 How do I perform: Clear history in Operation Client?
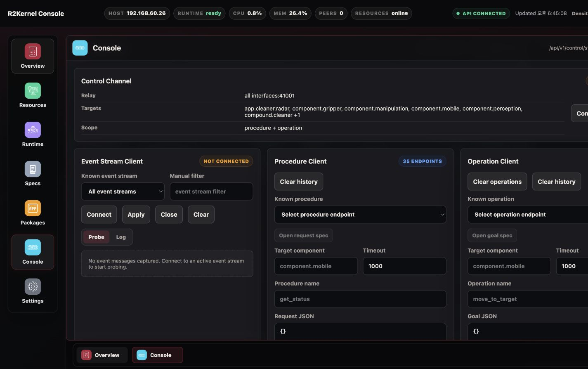coord(557,182)
